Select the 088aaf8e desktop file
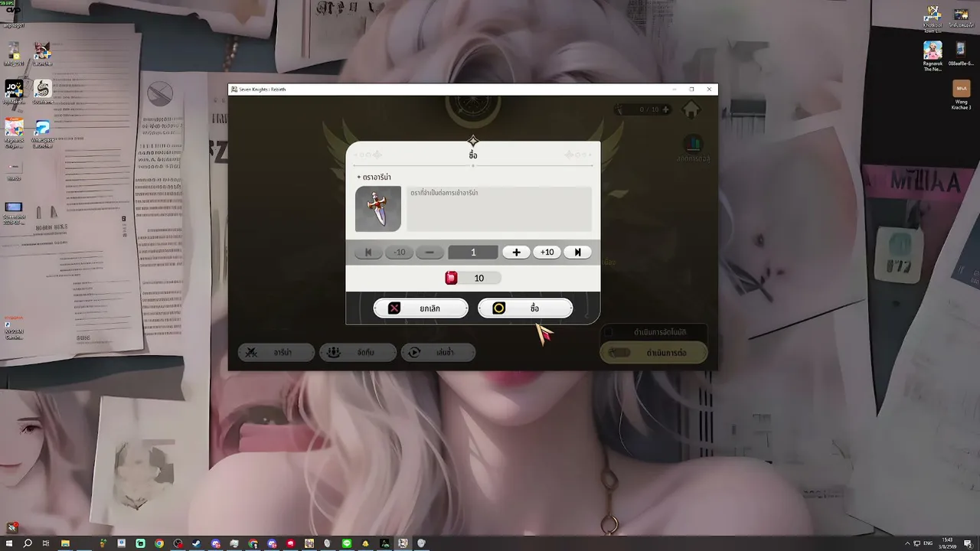Viewport: 980px width, 551px height. (x=961, y=54)
